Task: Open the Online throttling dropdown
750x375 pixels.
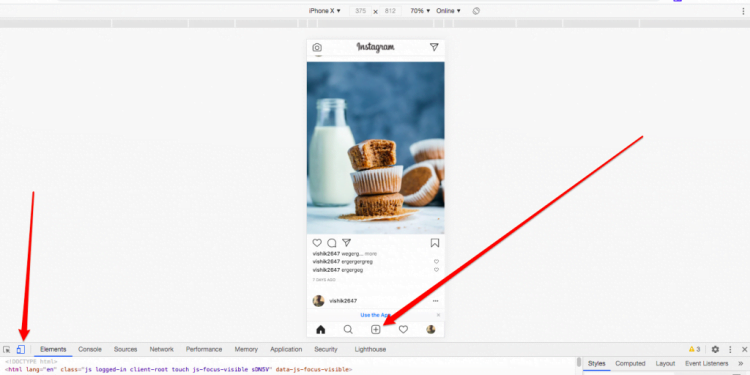Action: pyautogui.click(x=448, y=11)
